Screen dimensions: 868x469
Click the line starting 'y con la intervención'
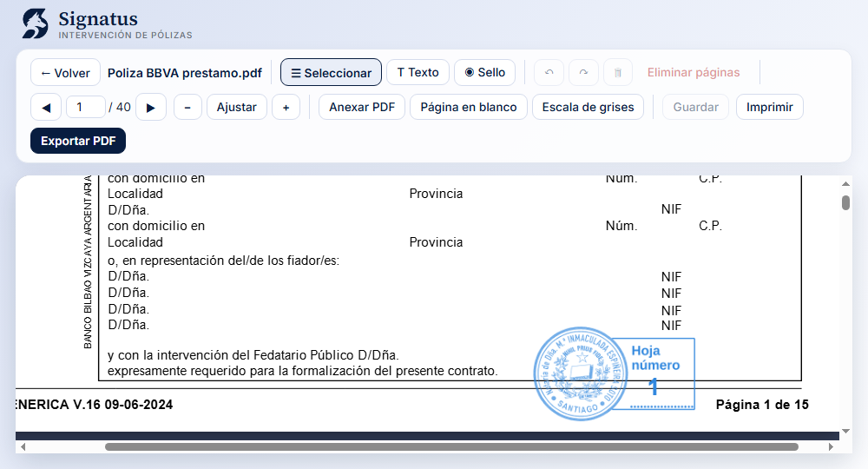(253, 355)
